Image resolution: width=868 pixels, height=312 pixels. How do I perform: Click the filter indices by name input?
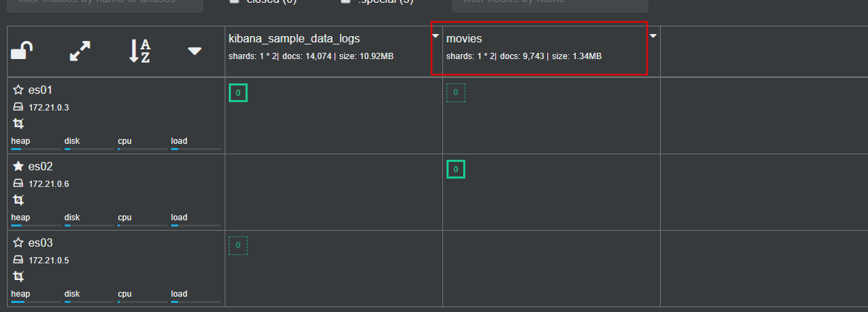click(105, 3)
